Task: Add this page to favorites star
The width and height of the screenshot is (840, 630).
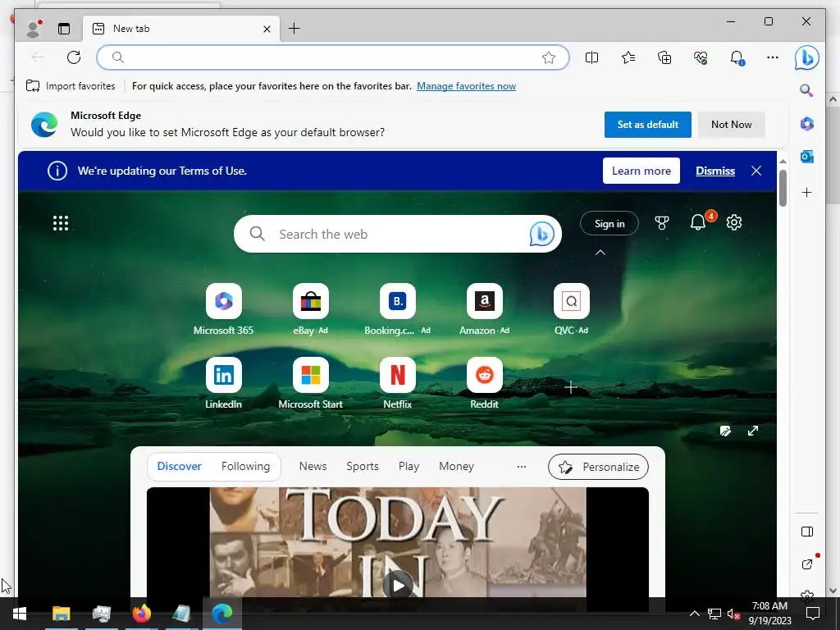Action: pos(549,58)
